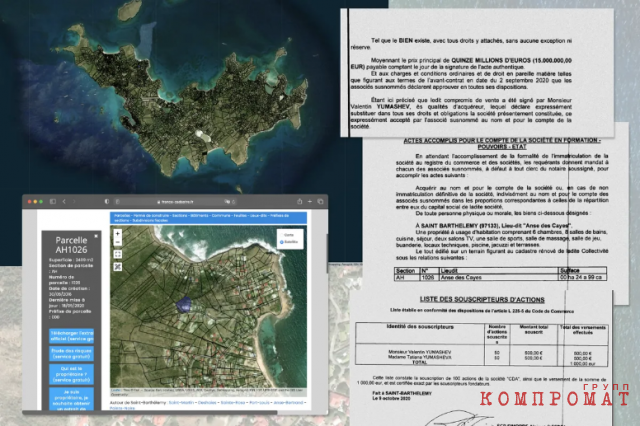
Task: Click the reader view icon beside address bar
Action: (118, 202)
